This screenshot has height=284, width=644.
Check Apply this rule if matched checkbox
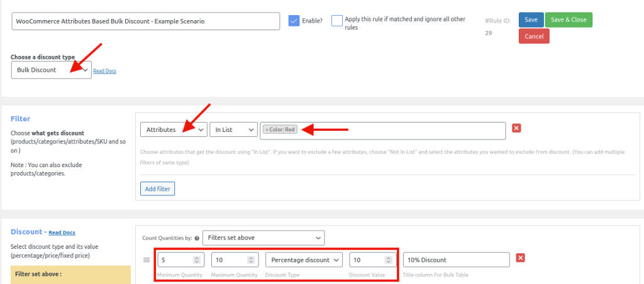coord(337,21)
